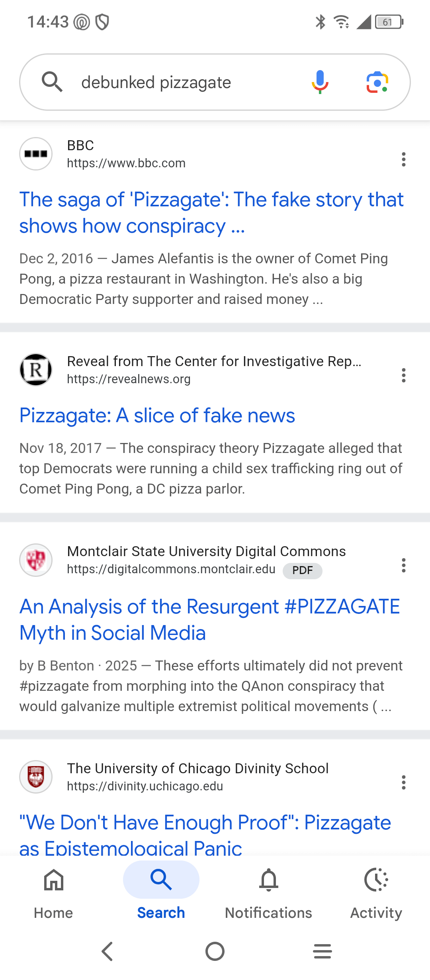Tap the BBC site logo icon
430x980 pixels.
coord(36,154)
